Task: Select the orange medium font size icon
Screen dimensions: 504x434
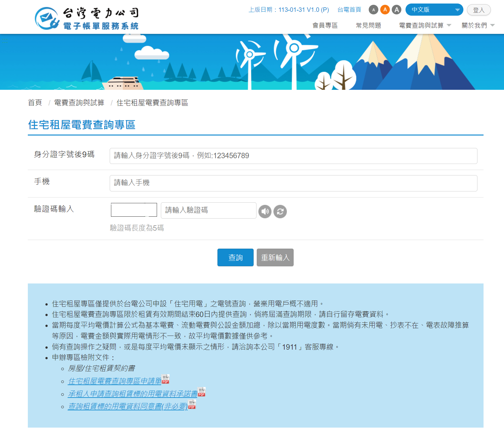Action: pyautogui.click(x=385, y=10)
